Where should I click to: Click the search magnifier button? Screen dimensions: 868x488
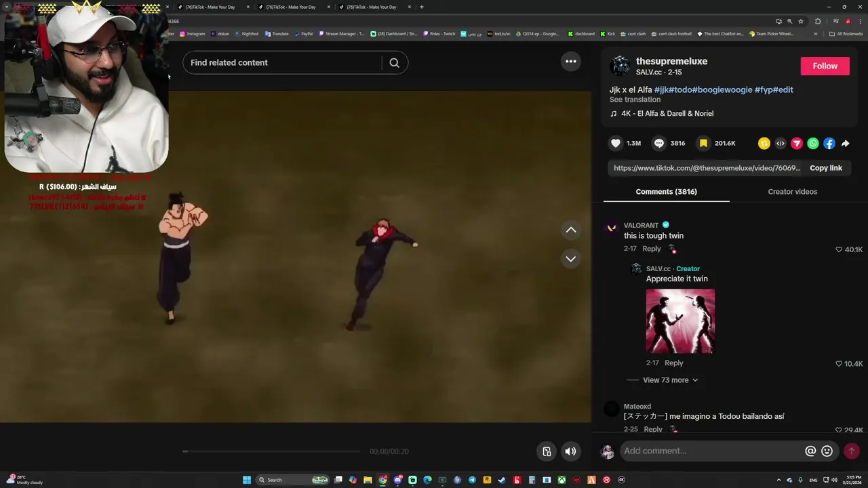(395, 62)
